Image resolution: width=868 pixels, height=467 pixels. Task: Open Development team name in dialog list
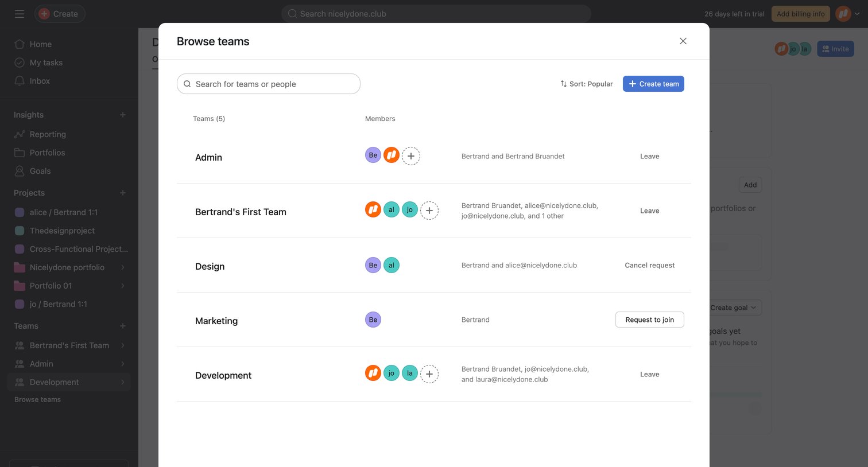tap(223, 375)
